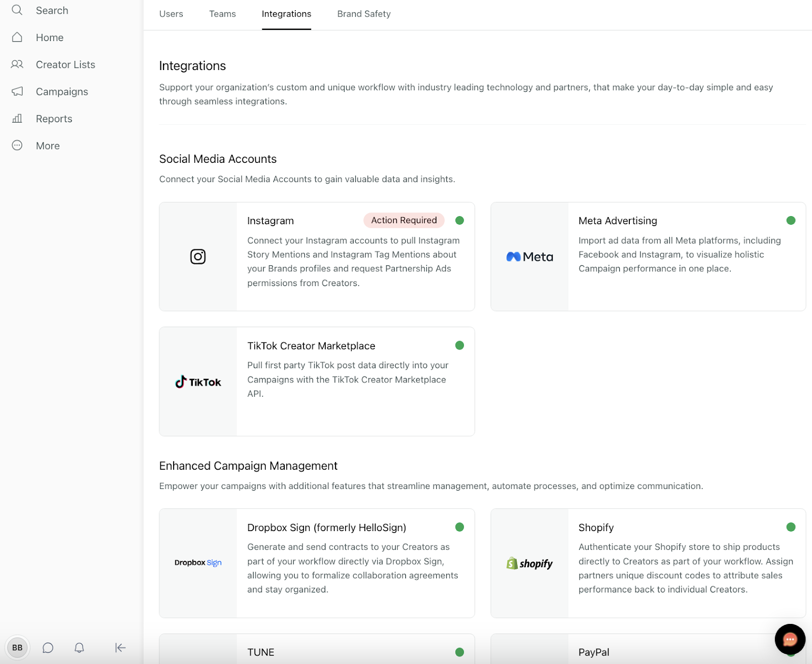Click the Dropbox Sign logo thumbnail
This screenshot has height=664, width=812.
[198, 563]
